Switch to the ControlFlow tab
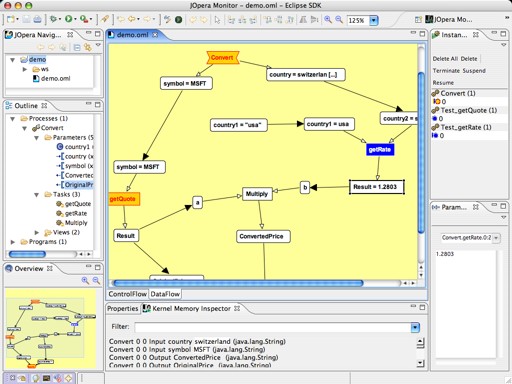This screenshot has width=512, height=384. (x=127, y=294)
